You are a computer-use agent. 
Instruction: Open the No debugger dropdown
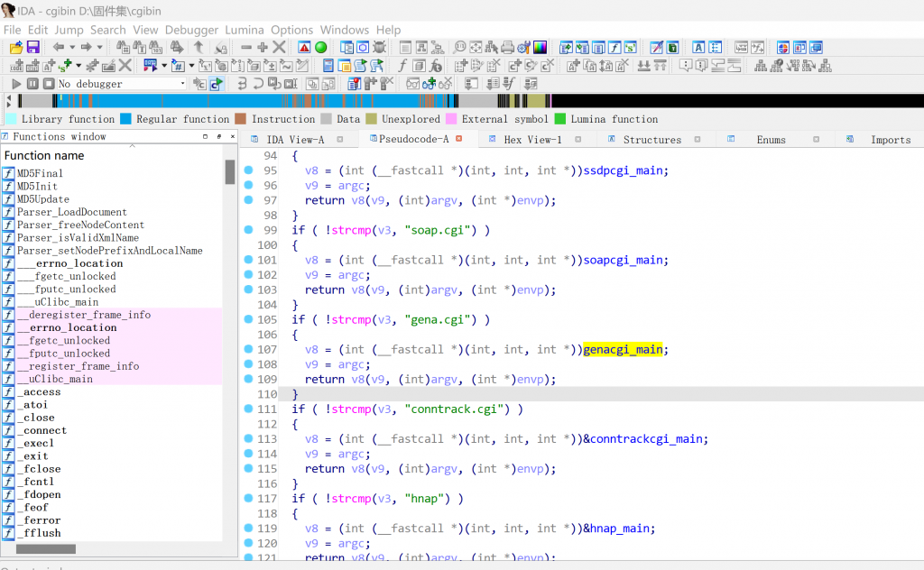[182, 84]
